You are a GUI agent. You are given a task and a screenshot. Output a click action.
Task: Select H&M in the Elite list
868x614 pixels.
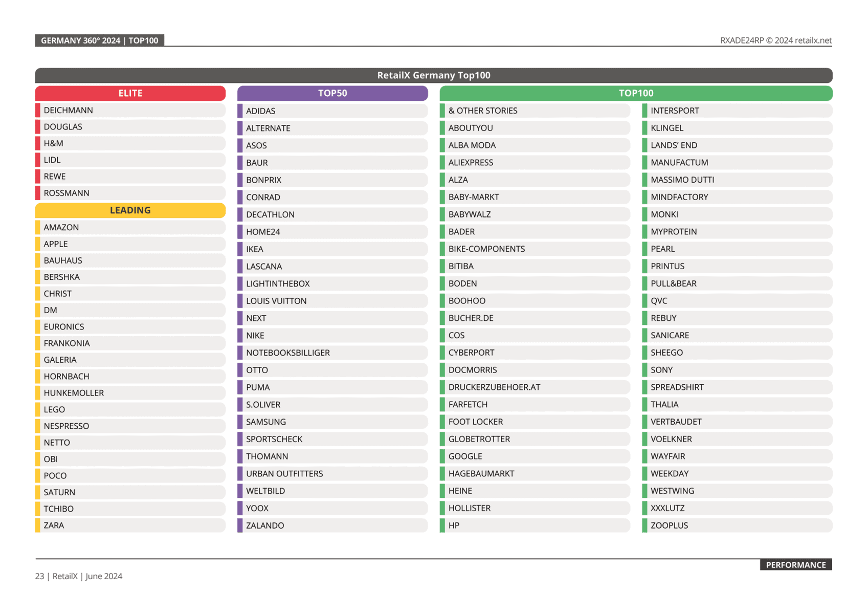(x=130, y=143)
